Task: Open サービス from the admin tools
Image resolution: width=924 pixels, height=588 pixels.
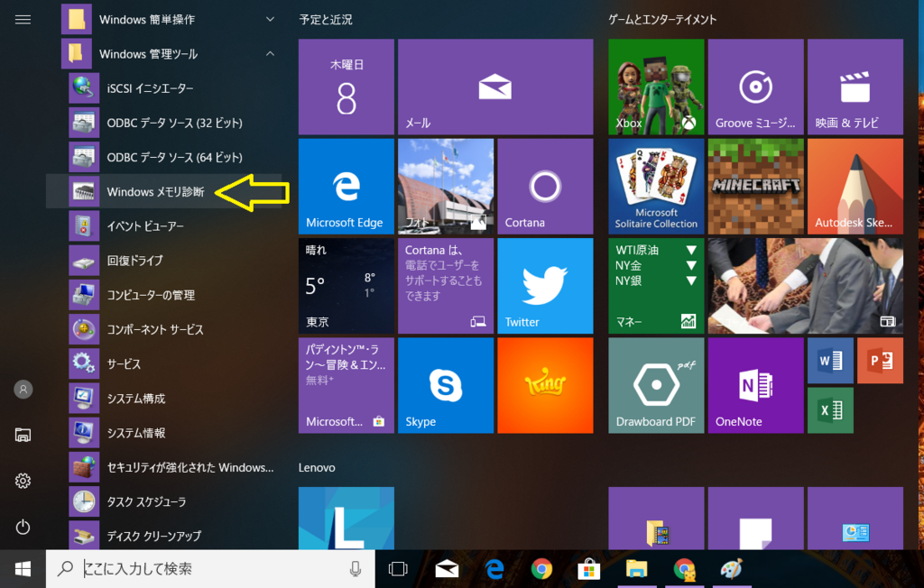Action: tap(164, 364)
